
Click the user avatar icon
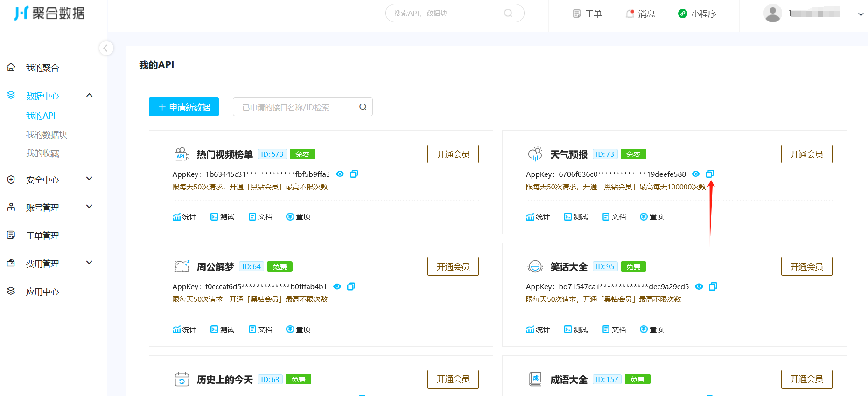click(x=772, y=13)
